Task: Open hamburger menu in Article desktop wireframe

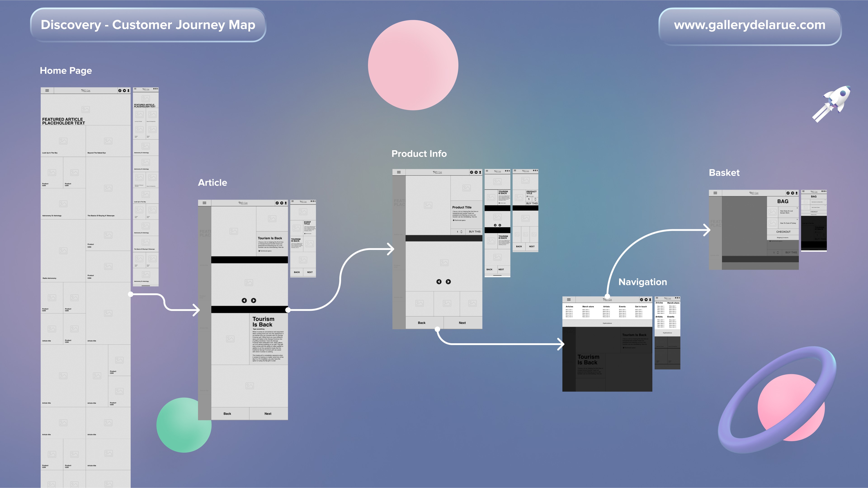Action: pyautogui.click(x=205, y=203)
